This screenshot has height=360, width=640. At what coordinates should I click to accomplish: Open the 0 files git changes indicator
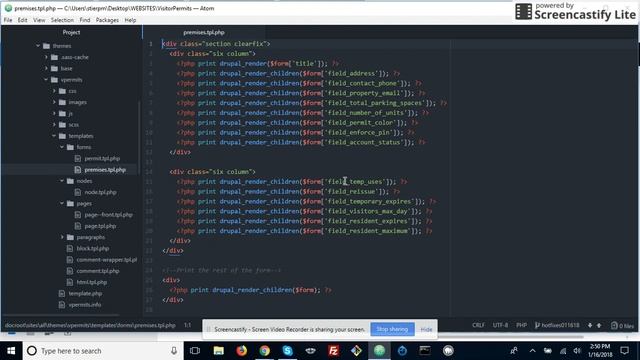tap(622, 325)
